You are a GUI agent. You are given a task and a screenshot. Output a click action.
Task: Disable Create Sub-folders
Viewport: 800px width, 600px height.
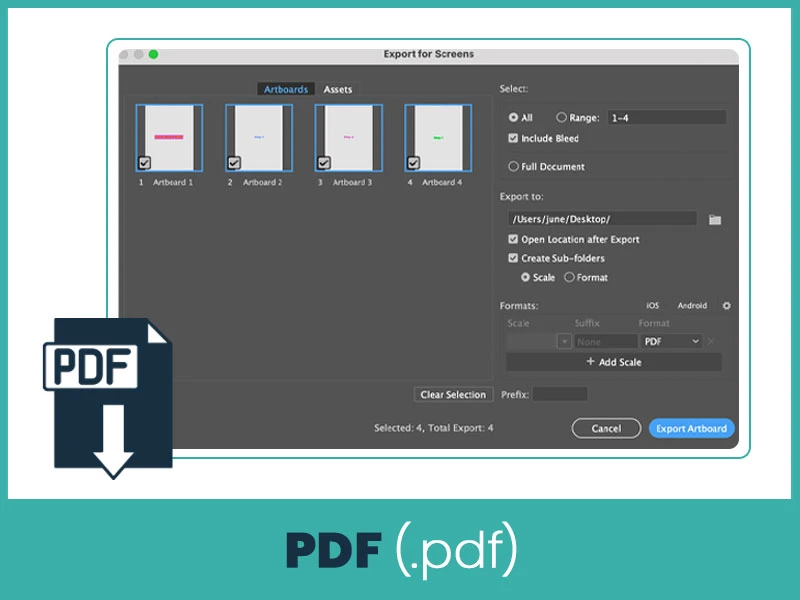click(x=514, y=258)
